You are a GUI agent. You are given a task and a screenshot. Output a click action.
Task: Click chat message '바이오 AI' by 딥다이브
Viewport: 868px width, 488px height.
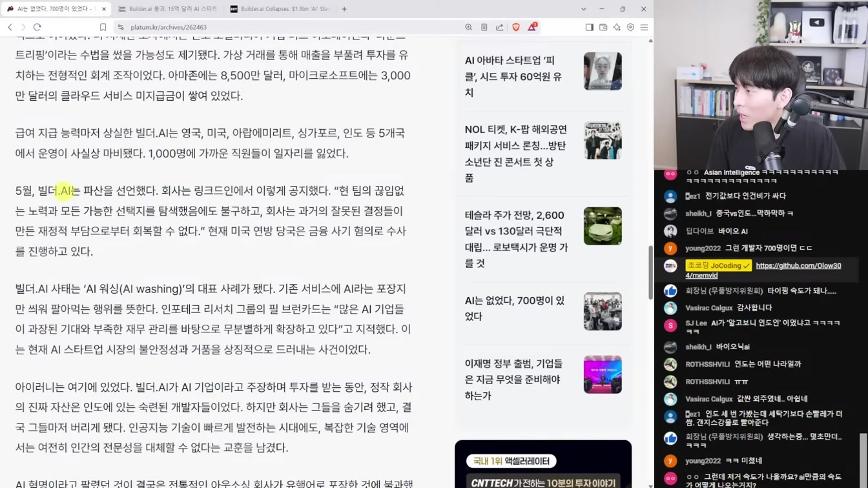[731, 231]
